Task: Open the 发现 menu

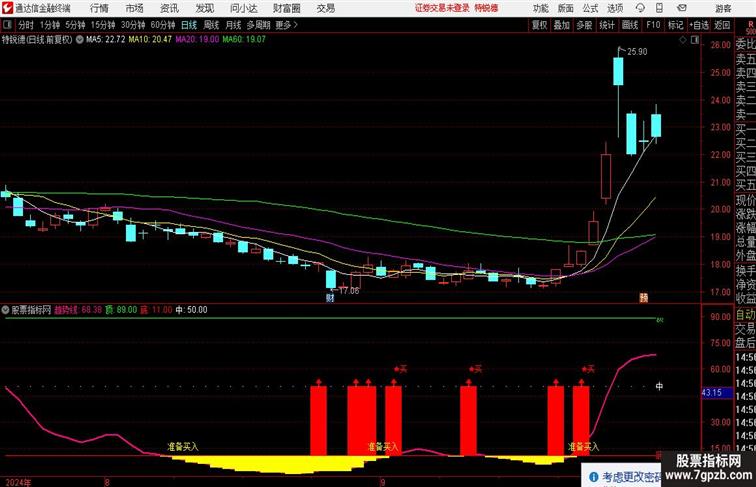Action: pyautogui.click(x=205, y=8)
